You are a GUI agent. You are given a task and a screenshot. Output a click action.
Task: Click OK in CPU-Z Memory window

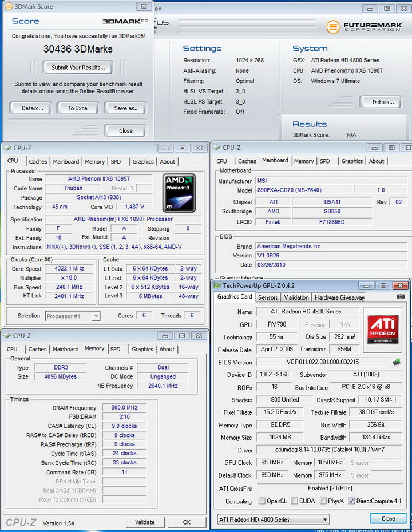pyautogui.click(x=187, y=522)
